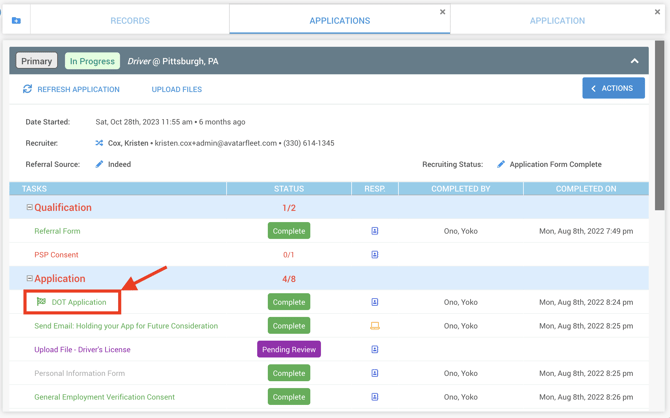670x418 pixels.
Task: Collapse the Qualification section
Action: pyautogui.click(x=30, y=208)
